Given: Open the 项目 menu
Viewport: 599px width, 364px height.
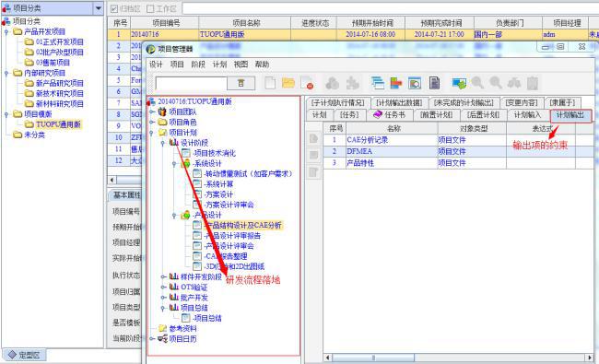Looking at the screenshot, I should (177, 65).
